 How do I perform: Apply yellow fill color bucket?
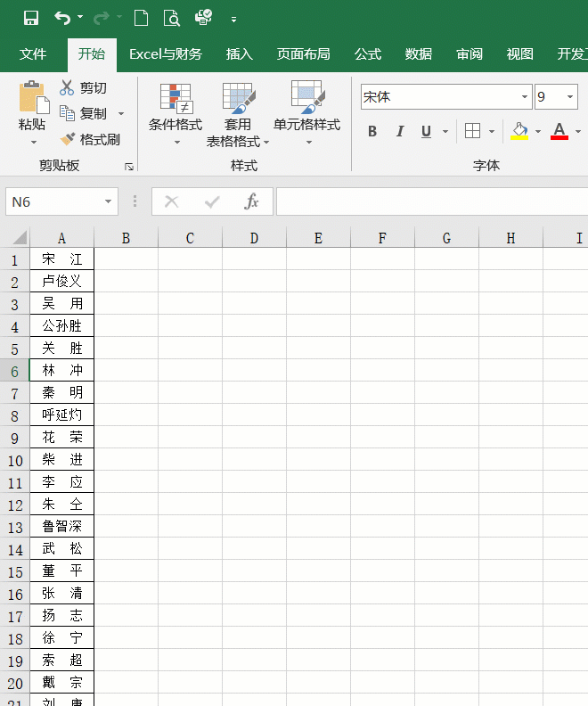[x=519, y=131]
